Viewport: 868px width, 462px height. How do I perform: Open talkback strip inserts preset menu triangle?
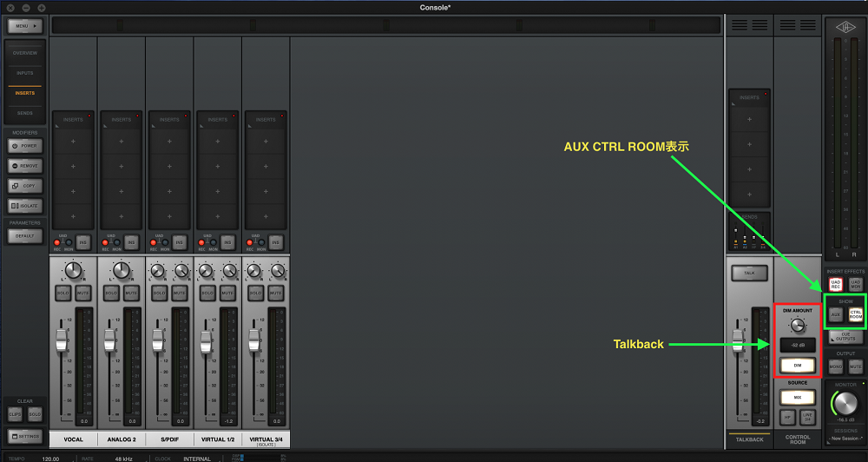[x=733, y=103]
